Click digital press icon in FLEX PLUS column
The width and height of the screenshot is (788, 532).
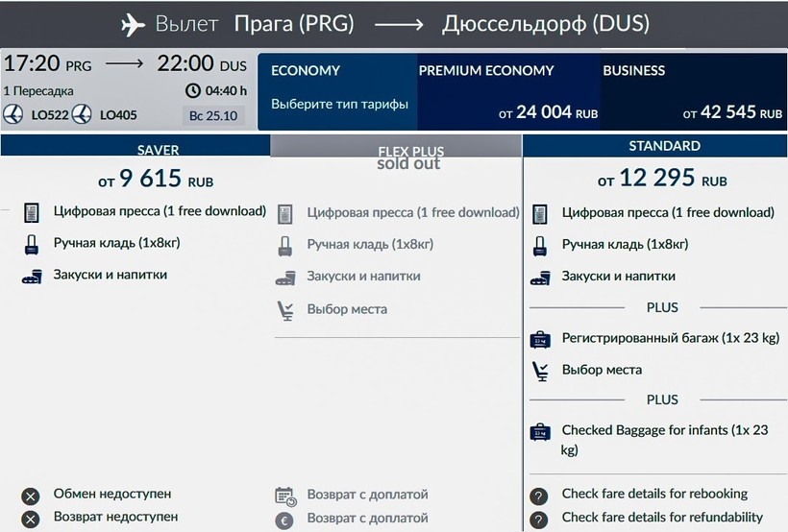coord(285,214)
